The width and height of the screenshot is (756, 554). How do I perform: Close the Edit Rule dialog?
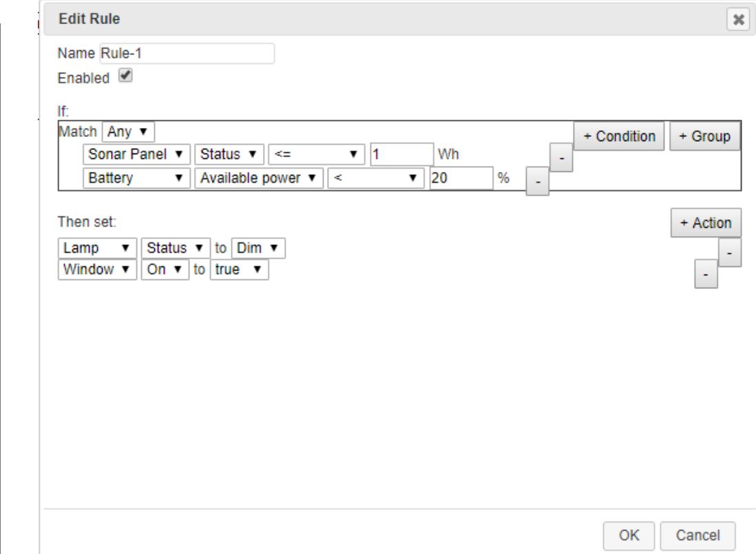pyautogui.click(x=740, y=19)
